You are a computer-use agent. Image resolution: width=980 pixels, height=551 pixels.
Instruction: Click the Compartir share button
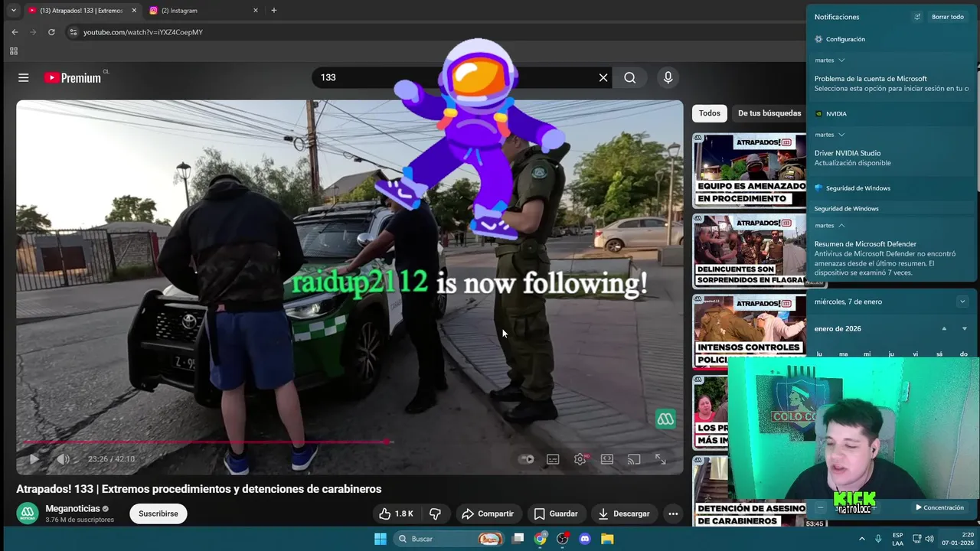point(488,514)
